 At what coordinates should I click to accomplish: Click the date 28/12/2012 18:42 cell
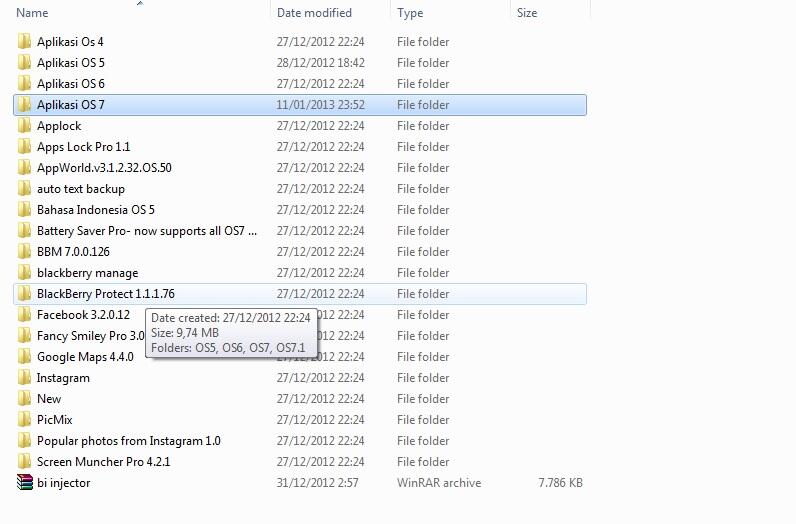pyautogui.click(x=320, y=62)
